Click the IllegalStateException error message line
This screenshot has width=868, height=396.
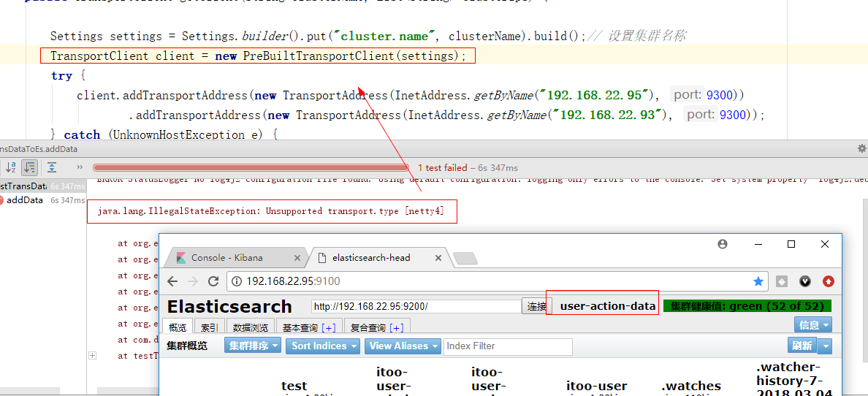pyautogui.click(x=271, y=211)
